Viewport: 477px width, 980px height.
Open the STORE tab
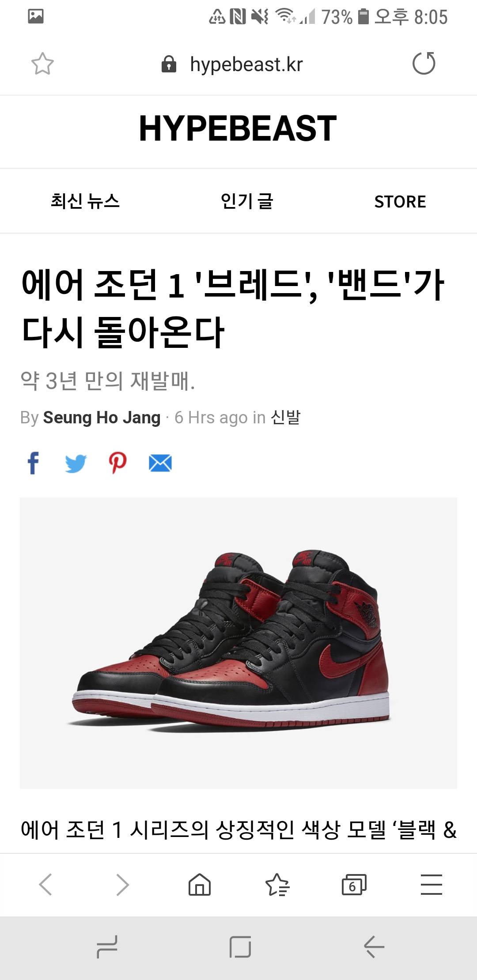[x=400, y=201]
